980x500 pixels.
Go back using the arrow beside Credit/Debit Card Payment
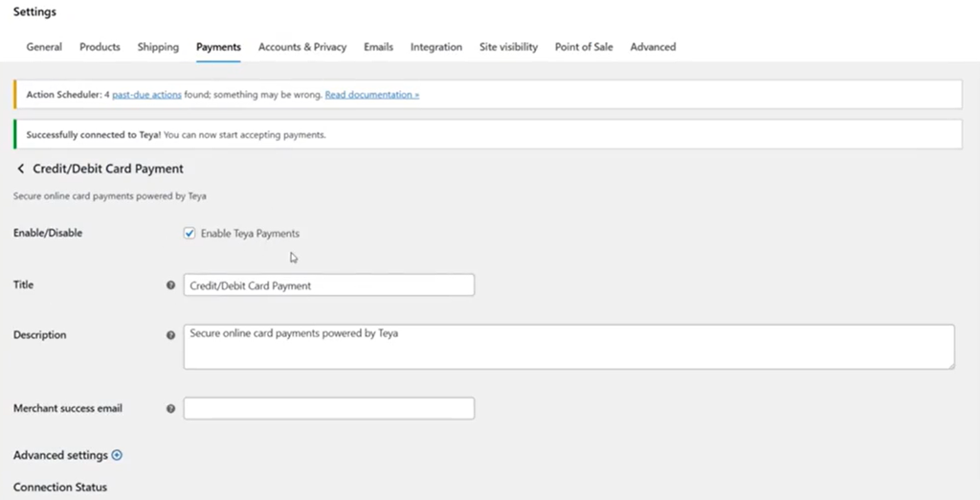[x=21, y=169]
